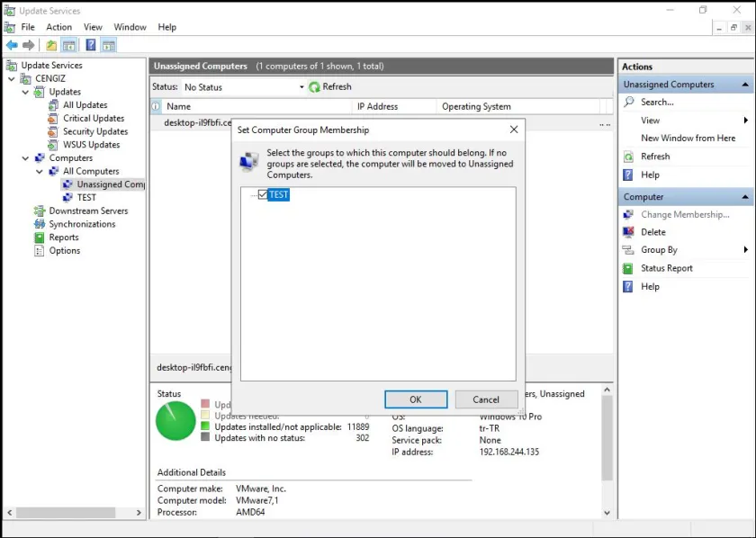Collapse the Updates tree node
The width and height of the screenshot is (756, 538).
(25, 92)
